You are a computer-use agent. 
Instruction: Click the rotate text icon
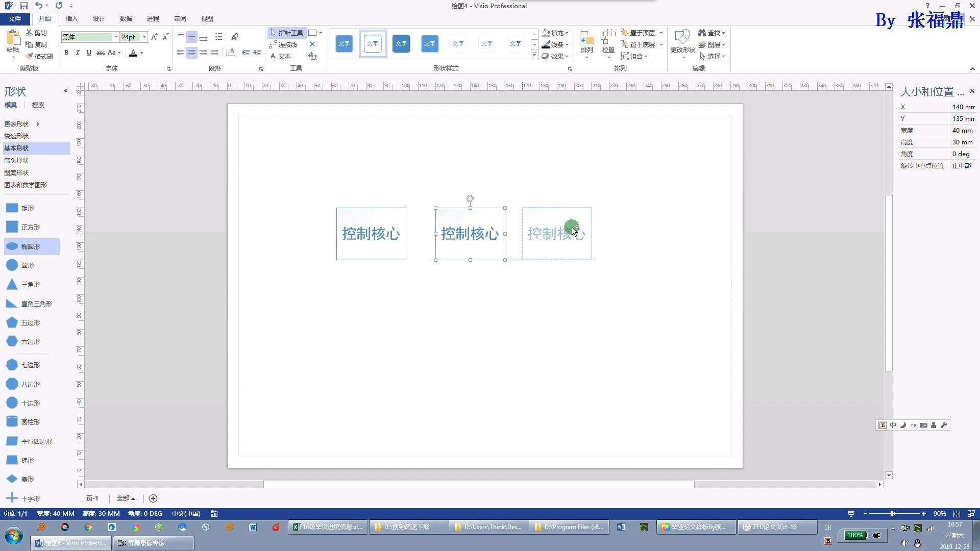[235, 37]
